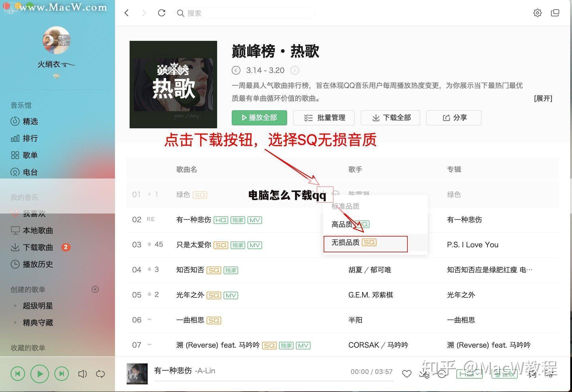Select song 溯 (Reverse) feat. 马吟吟
The height and width of the screenshot is (392, 572).
pyautogui.click(x=218, y=345)
